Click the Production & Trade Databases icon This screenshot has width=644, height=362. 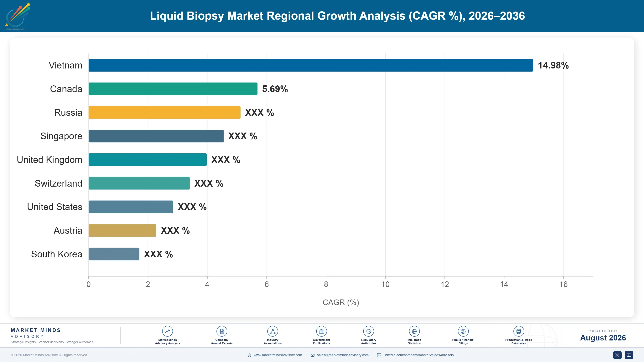pos(518,331)
